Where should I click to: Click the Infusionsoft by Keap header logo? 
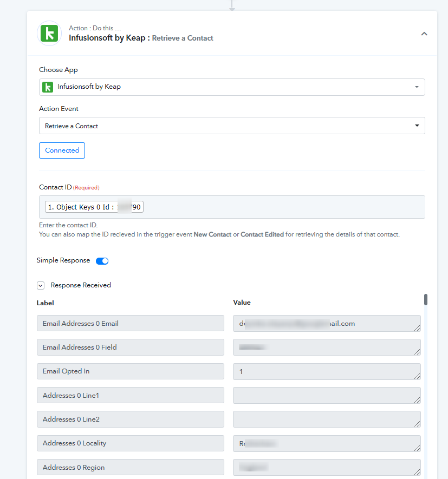pos(49,34)
